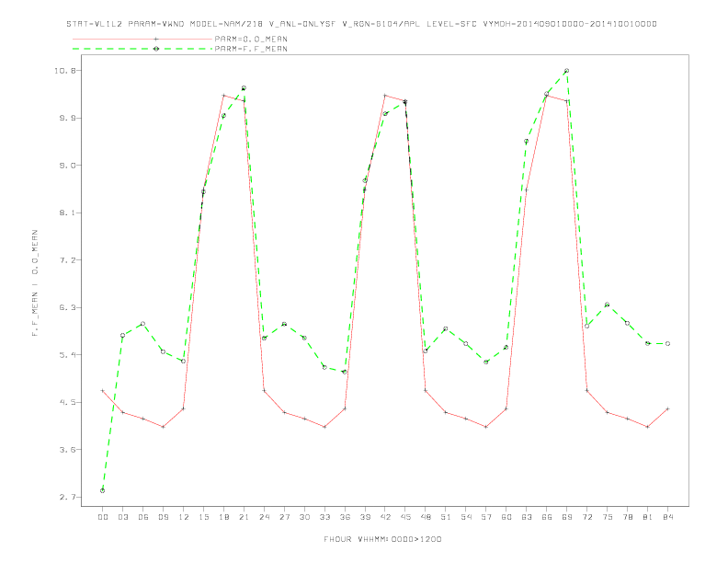The width and height of the screenshot is (728, 563).
Task: Click the x-axis tick label 33
Action: pos(324,517)
